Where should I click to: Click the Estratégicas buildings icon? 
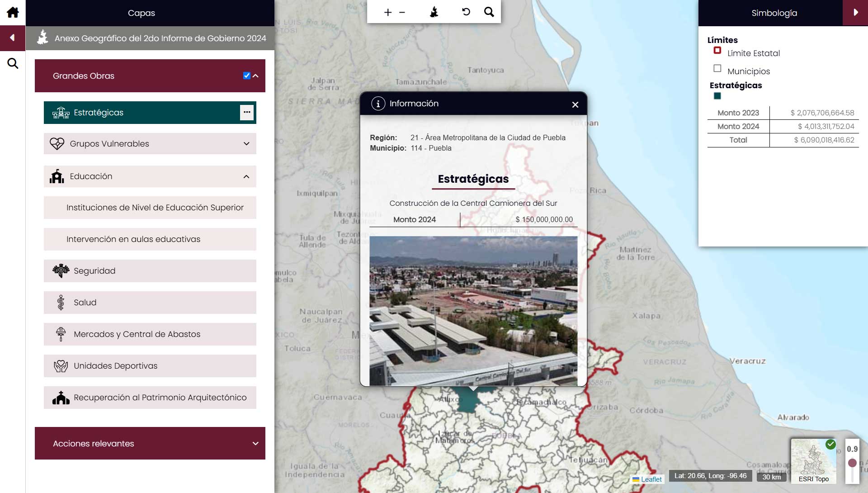pyautogui.click(x=61, y=113)
